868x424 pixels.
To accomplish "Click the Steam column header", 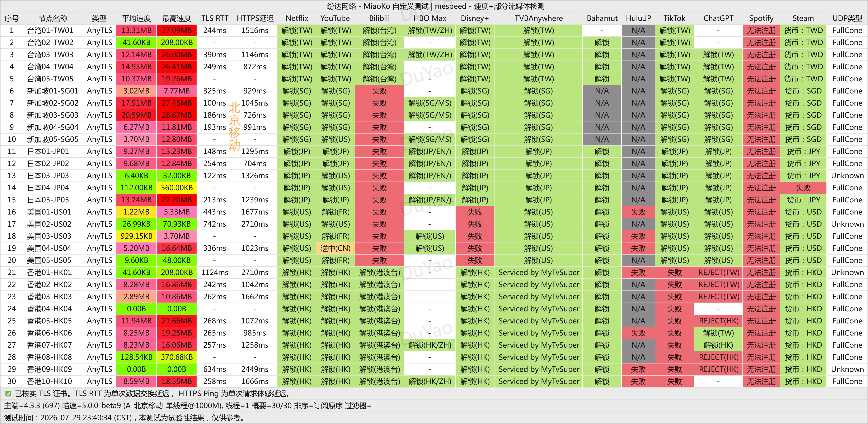I will [x=803, y=18].
